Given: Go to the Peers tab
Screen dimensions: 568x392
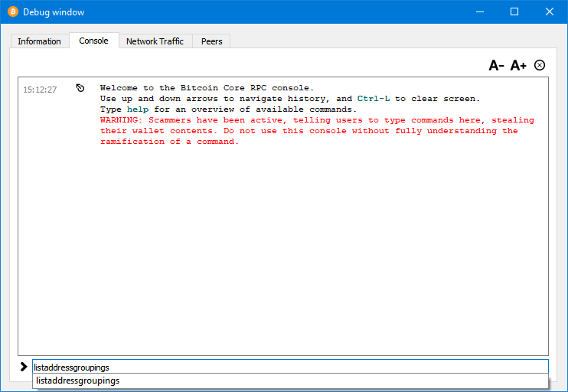Looking at the screenshot, I should tap(211, 41).
